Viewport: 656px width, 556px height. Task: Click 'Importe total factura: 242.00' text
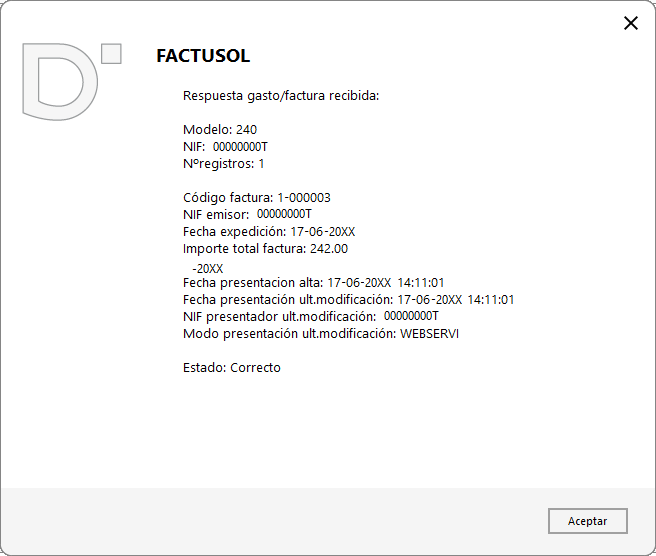pos(265,249)
